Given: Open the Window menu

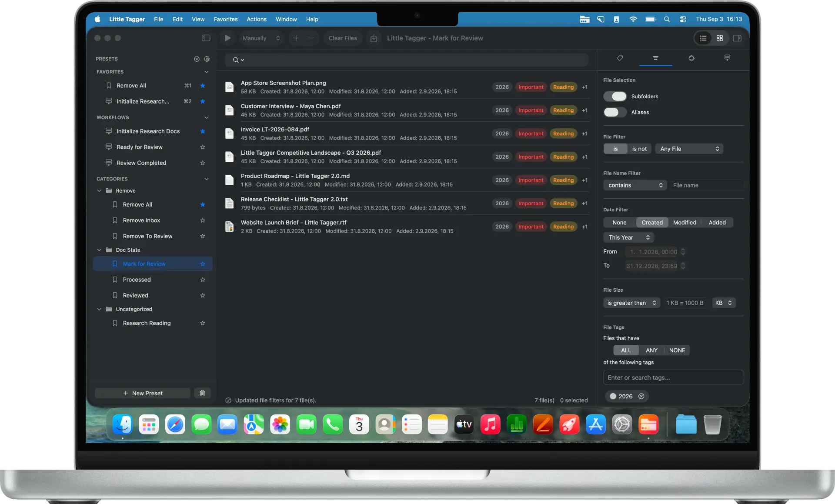Looking at the screenshot, I should click(x=286, y=19).
